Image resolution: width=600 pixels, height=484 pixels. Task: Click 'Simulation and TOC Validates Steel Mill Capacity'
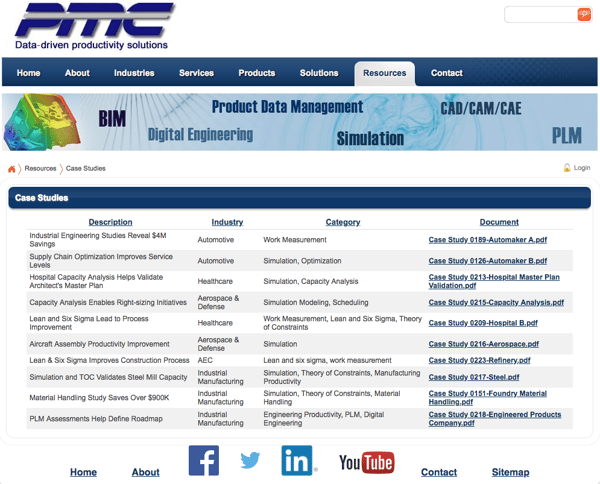point(108,377)
